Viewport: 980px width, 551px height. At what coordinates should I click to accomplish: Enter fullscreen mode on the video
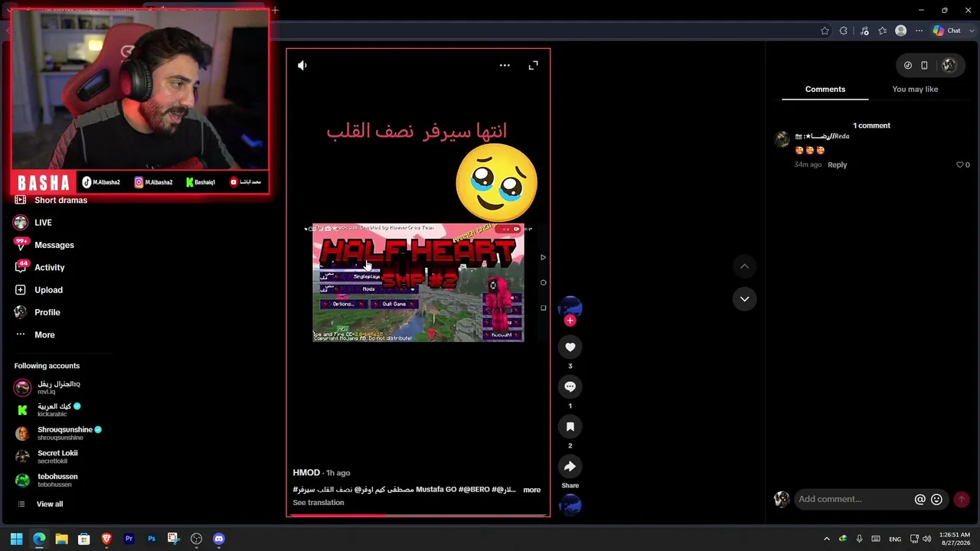(534, 66)
